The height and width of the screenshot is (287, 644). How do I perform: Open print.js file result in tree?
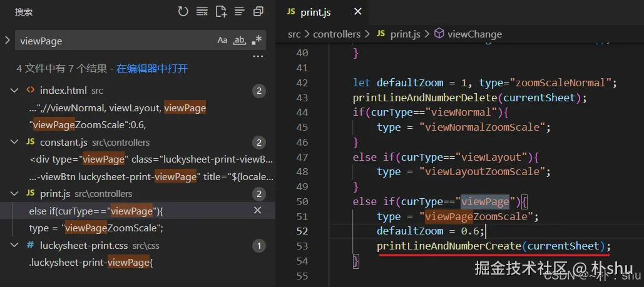[55, 194]
